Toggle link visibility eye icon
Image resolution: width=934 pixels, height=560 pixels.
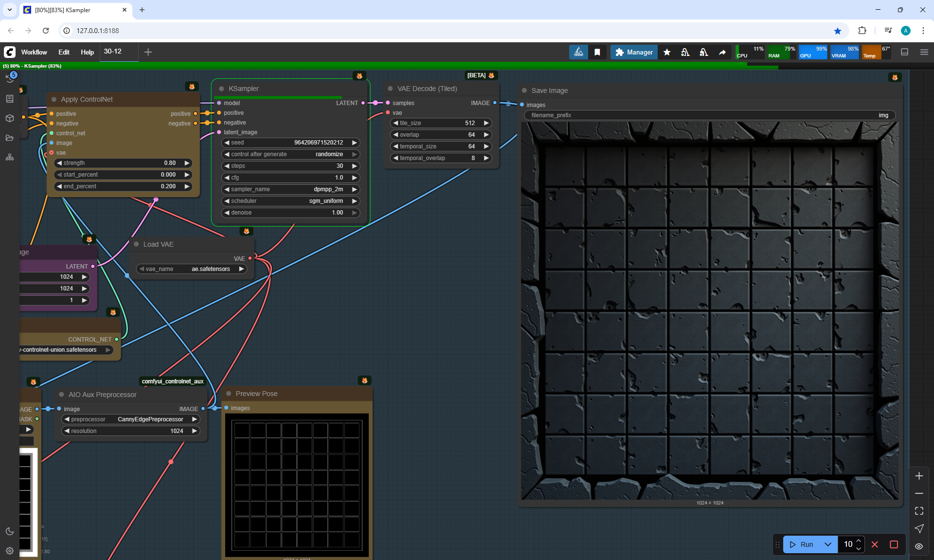click(x=919, y=546)
